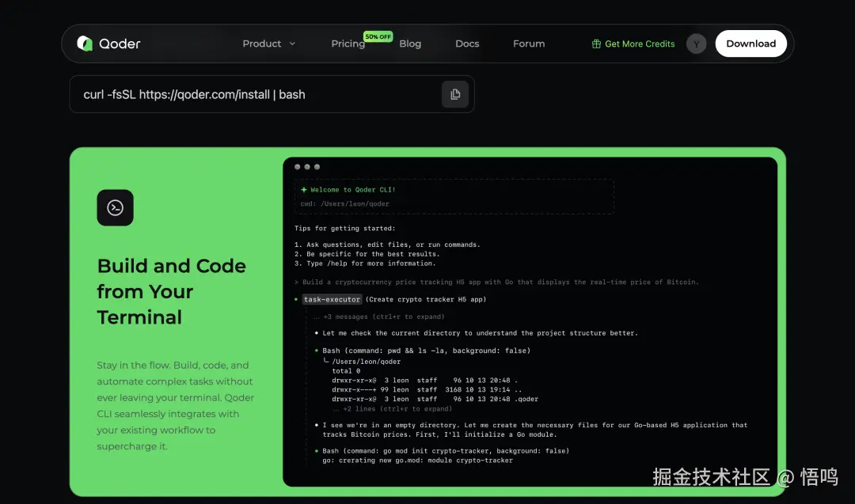This screenshot has height=504, width=855.
Task: Click the Download button
Action: [750, 44]
